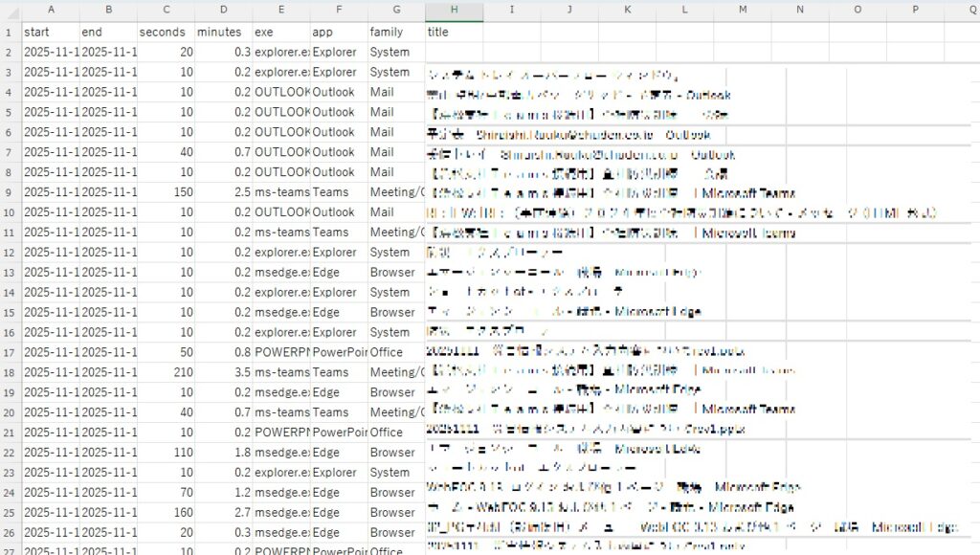Click the cell showing 3.5 minutes
980x555 pixels.
pos(223,372)
